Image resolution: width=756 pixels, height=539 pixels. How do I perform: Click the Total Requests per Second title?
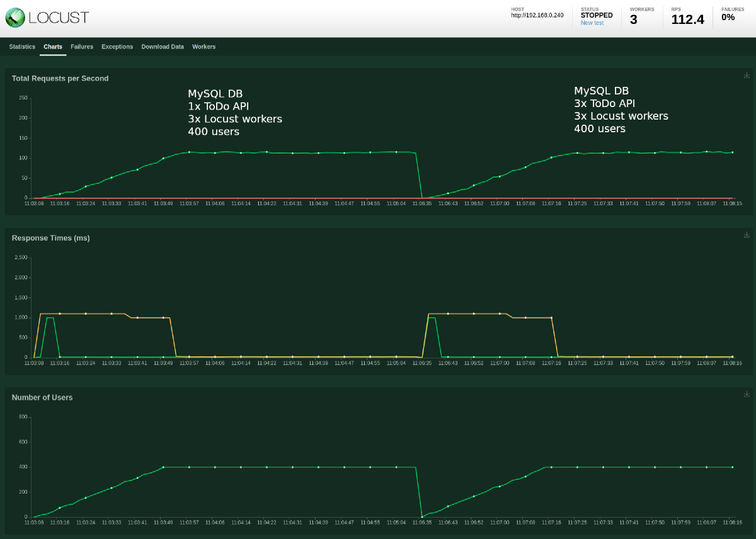point(60,79)
